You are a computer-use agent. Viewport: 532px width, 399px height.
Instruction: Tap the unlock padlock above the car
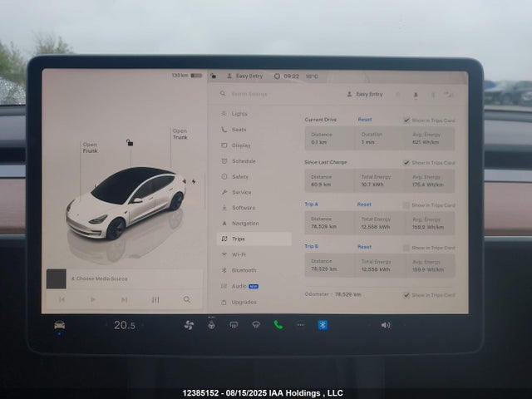coord(130,142)
